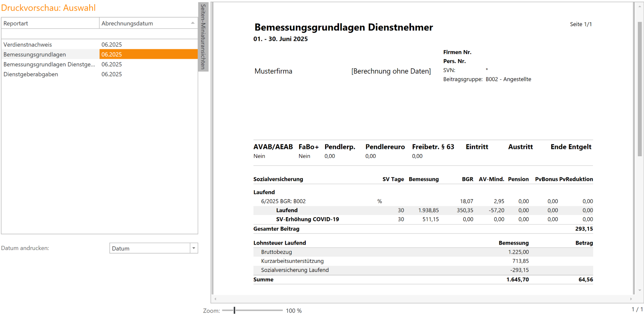Sort reports by the Reportart column
Screen dimensions: 644x315
49,23
